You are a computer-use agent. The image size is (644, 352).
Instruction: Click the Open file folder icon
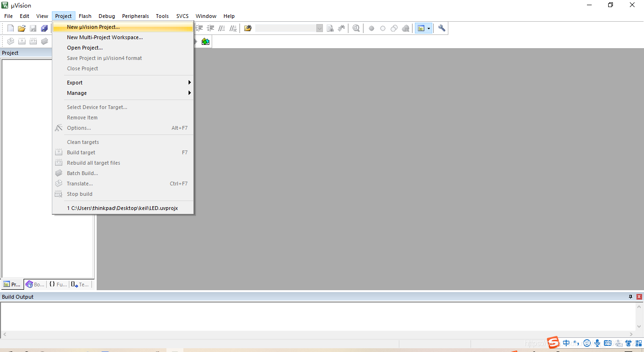pos(22,28)
